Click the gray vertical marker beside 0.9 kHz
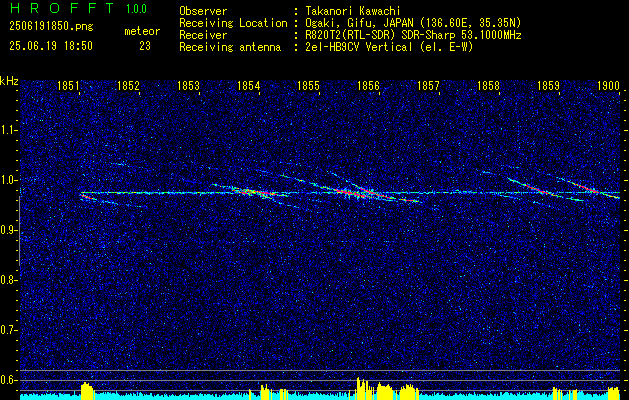This screenshot has width=629, height=400. coord(20,231)
